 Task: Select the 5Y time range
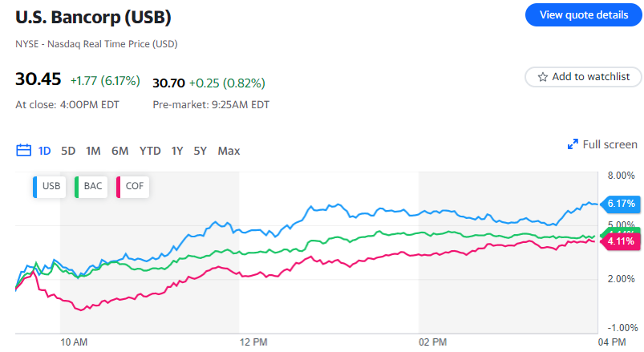click(x=200, y=152)
